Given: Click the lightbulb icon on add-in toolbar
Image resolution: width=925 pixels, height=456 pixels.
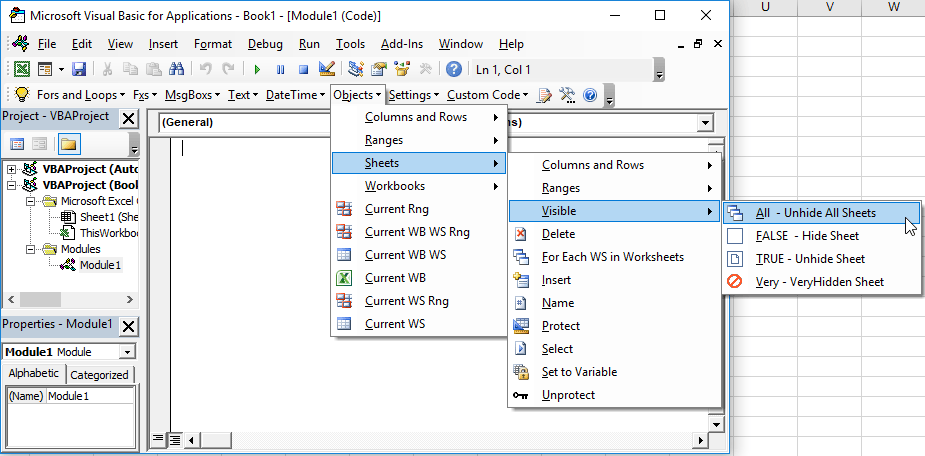Looking at the screenshot, I should pyautogui.click(x=21, y=95).
